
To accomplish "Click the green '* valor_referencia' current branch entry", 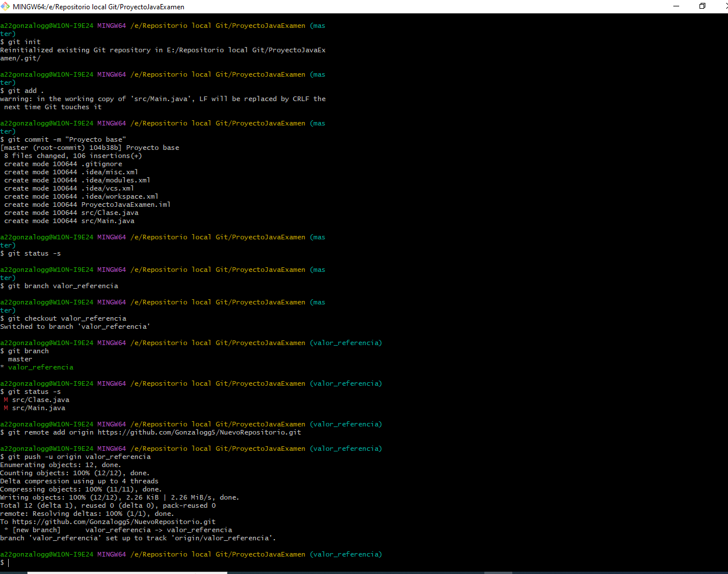I will pyautogui.click(x=37, y=367).
